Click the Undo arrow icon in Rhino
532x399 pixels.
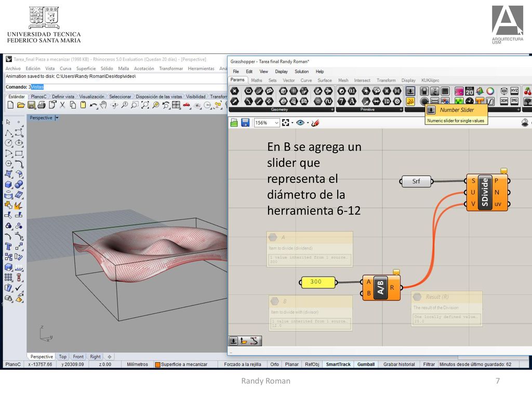click(x=94, y=105)
